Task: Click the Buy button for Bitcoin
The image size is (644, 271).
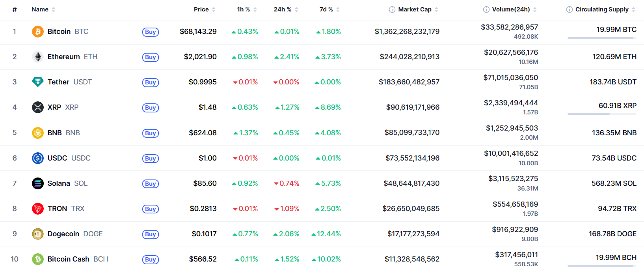Action: click(x=151, y=32)
